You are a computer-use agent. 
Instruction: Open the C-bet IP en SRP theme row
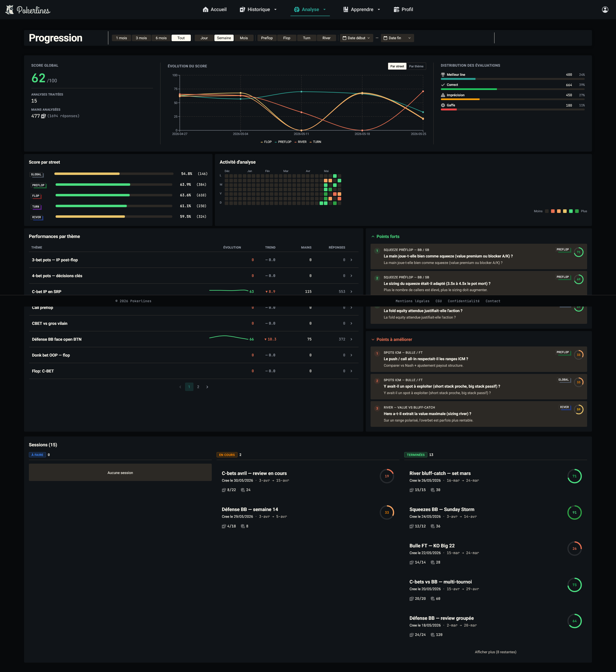(x=194, y=292)
